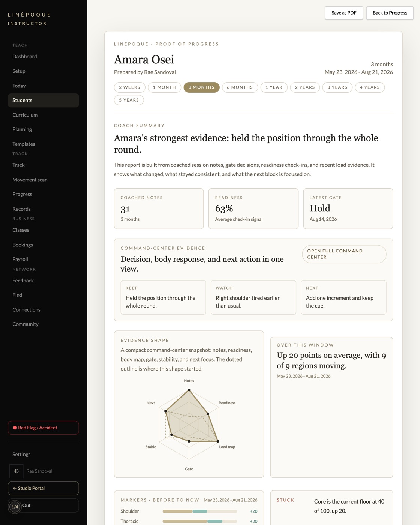Viewport: 420px width, 525px height.
Task: Click Back to Progress button
Action: [390, 13]
